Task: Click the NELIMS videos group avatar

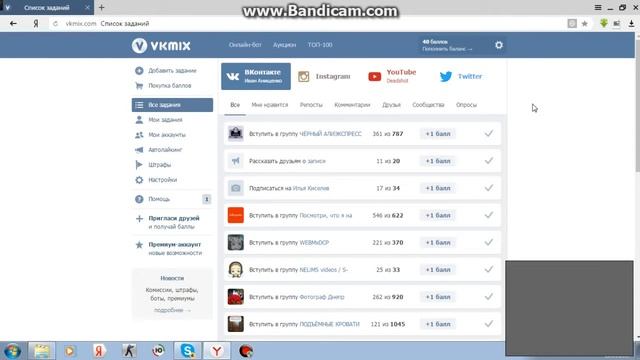Action: (x=236, y=270)
